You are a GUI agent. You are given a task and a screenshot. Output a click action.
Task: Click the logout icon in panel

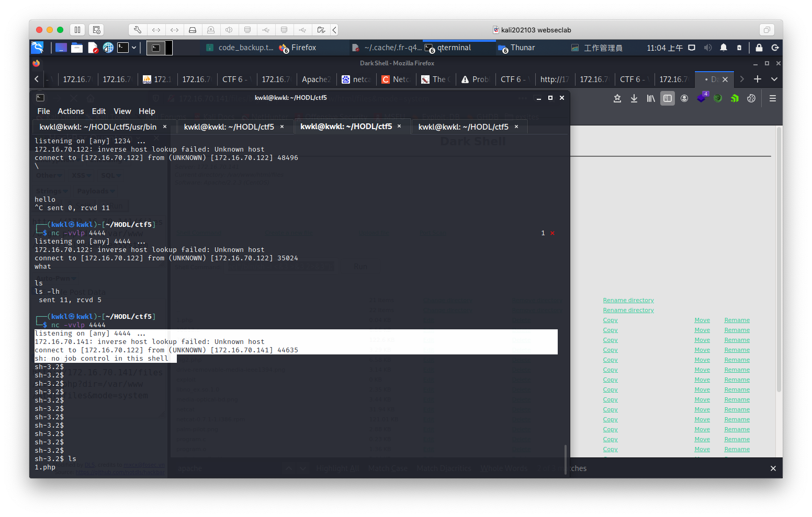[x=775, y=48]
